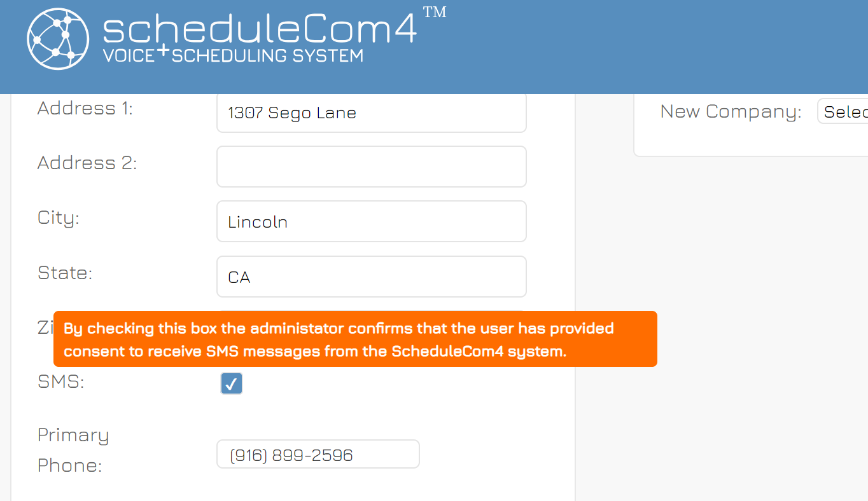This screenshot has height=501, width=868.
Task: Uncheck the SMS consent checkbox
Action: 232,383
